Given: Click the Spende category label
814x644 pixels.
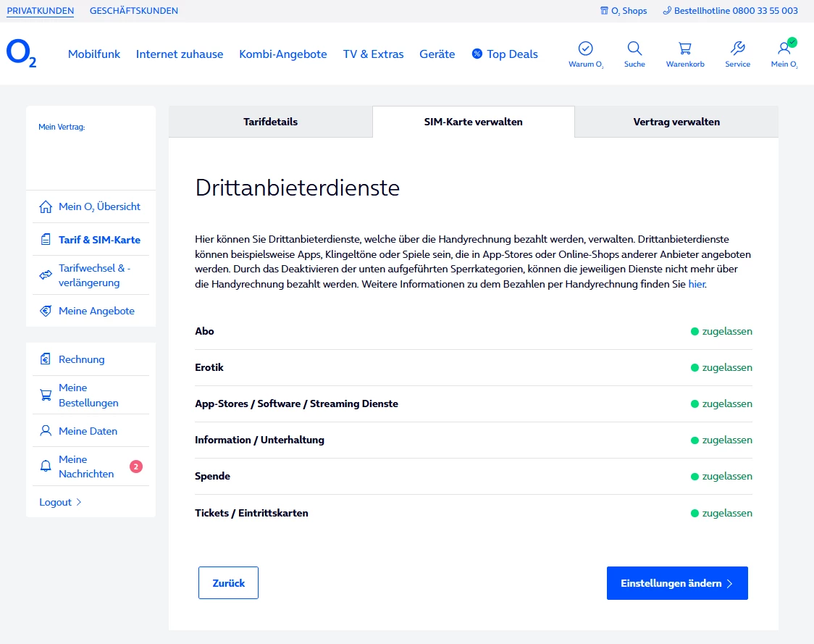Looking at the screenshot, I should [212, 476].
